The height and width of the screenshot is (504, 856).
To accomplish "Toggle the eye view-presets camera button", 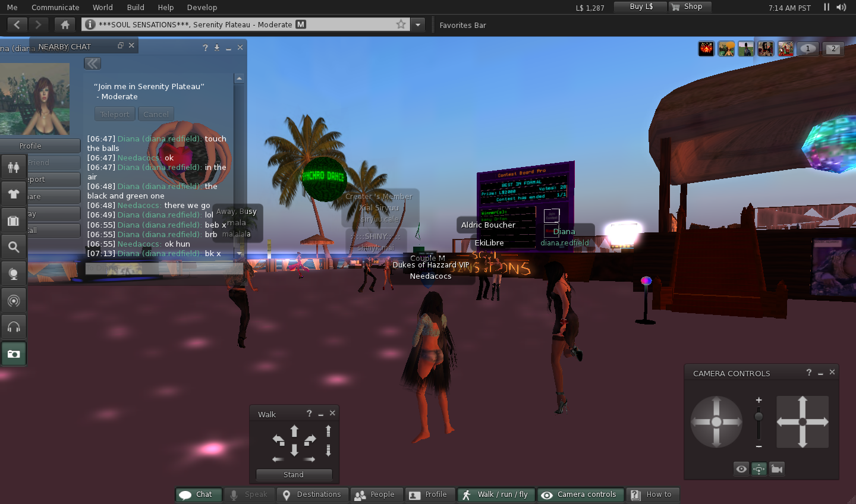I will click(x=741, y=469).
